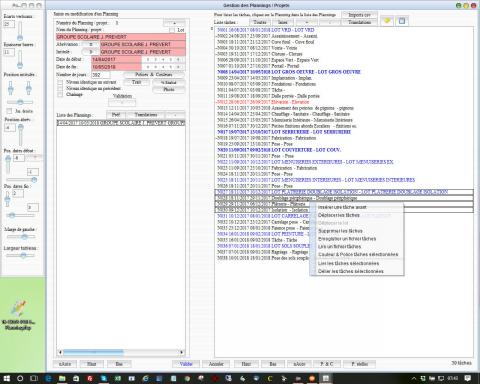Open Cortana search circle in taskbar
This screenshot has height=384, width=480.
pos(20,378)
